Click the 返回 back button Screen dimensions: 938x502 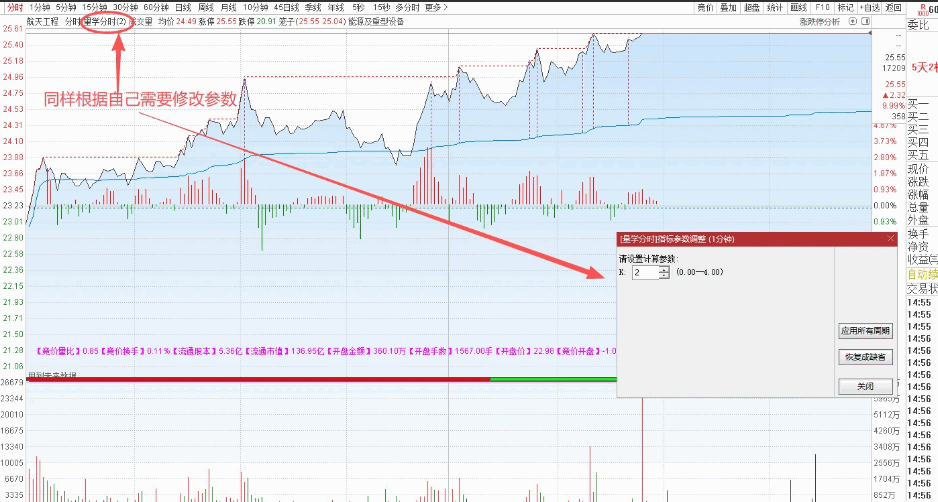pyautogui.click(x=893, y=7)
